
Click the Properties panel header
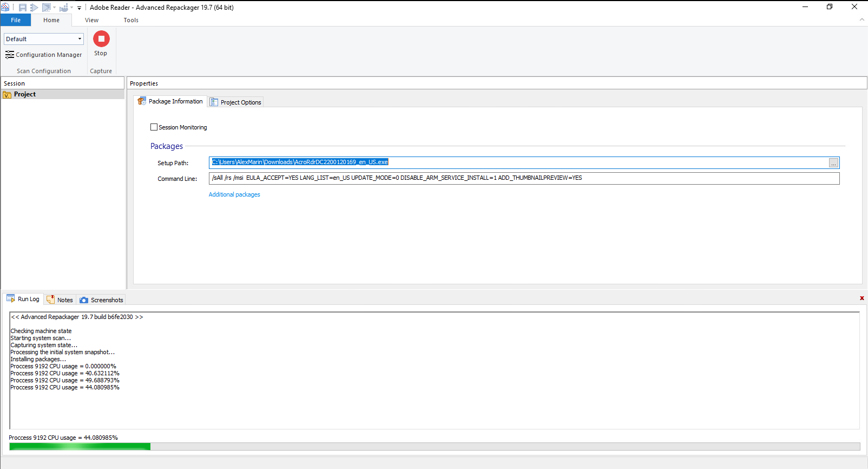click(497, 83)
